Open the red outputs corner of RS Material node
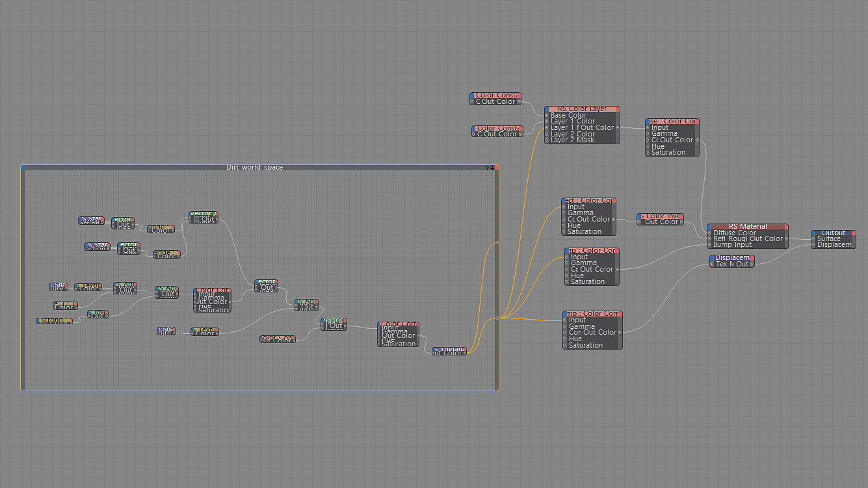868x488 pixels. coord(786,227)
